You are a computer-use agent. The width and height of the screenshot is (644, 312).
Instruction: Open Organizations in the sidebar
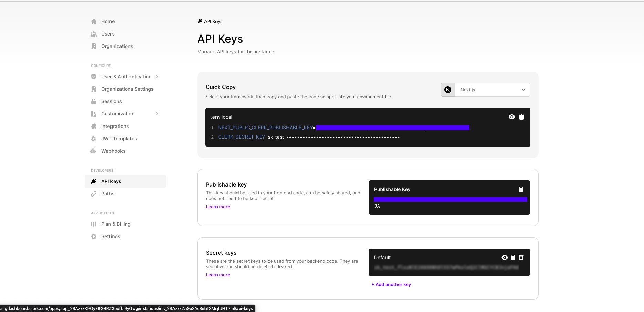pos(117,46)
